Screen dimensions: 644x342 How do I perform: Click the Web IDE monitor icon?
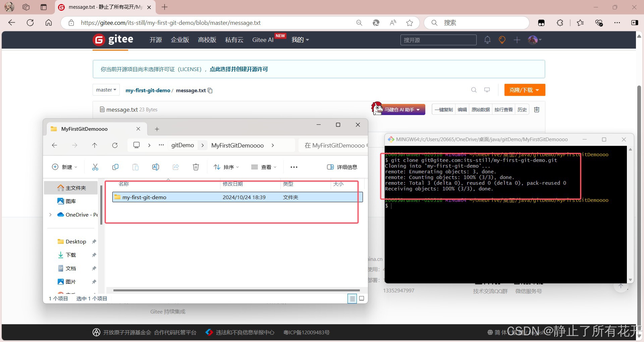tap(487, 90)
